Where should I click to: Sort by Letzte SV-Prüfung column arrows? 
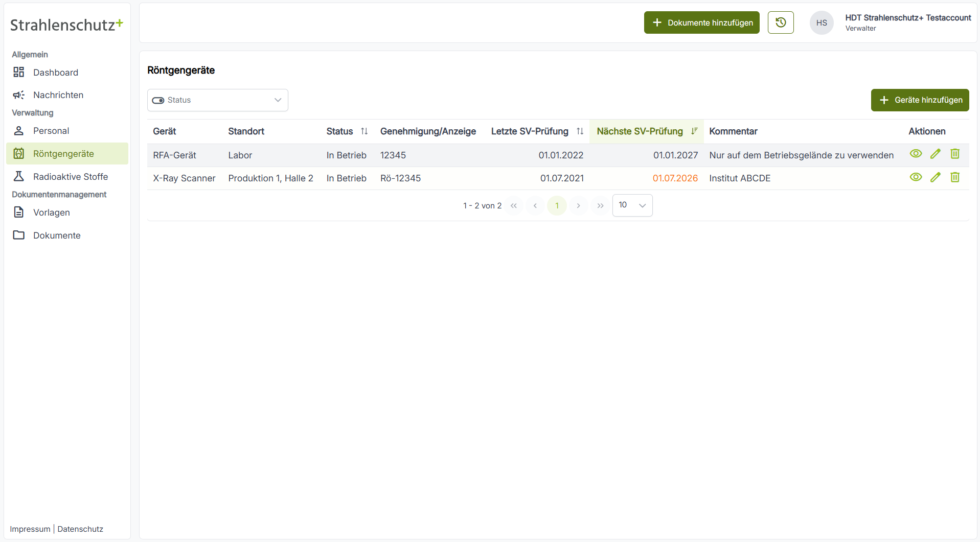tap(580, 131)
